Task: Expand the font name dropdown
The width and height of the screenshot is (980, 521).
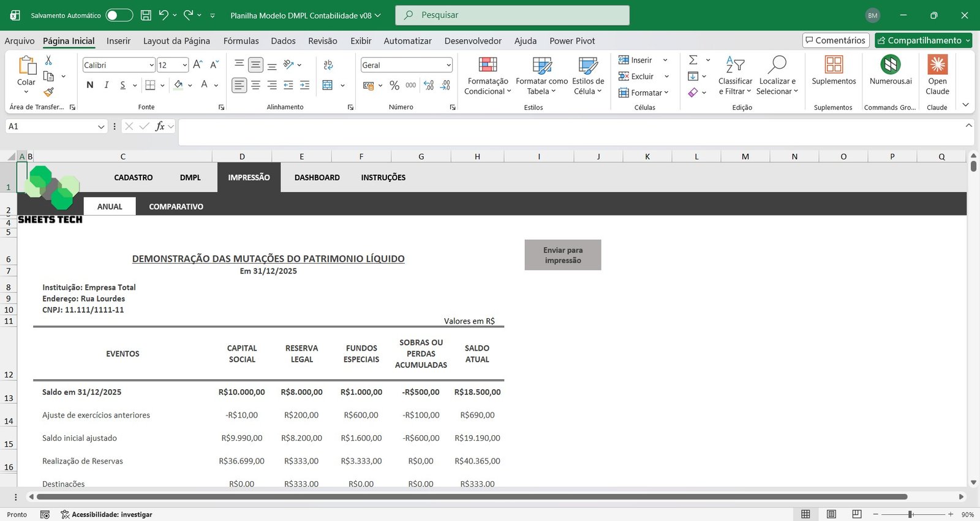Action: coord(151,65)
